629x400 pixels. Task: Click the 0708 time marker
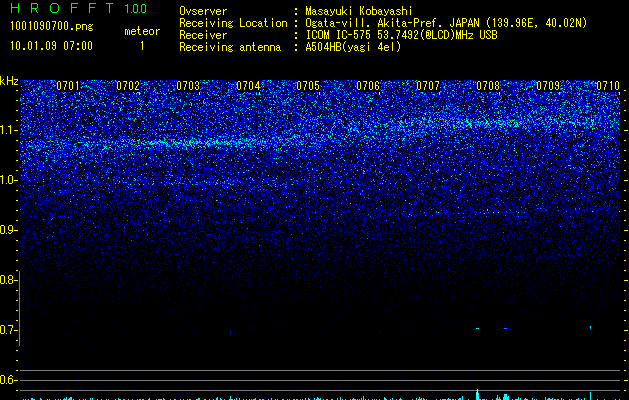pyautogui.click(x=488, y=86)
